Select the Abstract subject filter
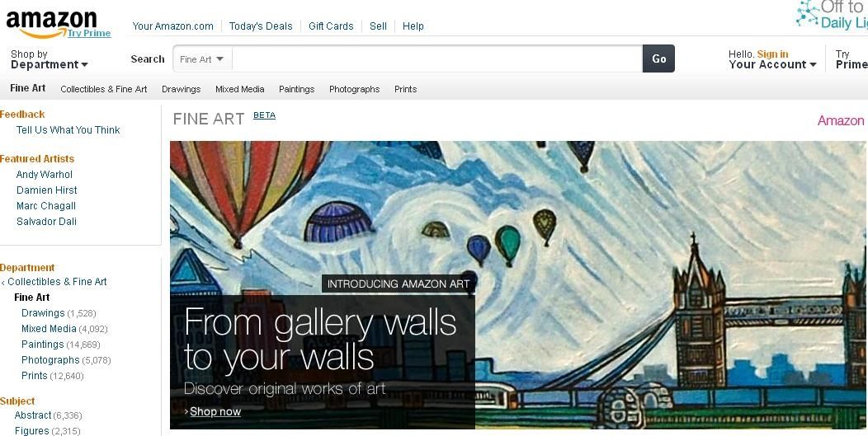This screenshot has width=868, height=436. click(33, 415)
